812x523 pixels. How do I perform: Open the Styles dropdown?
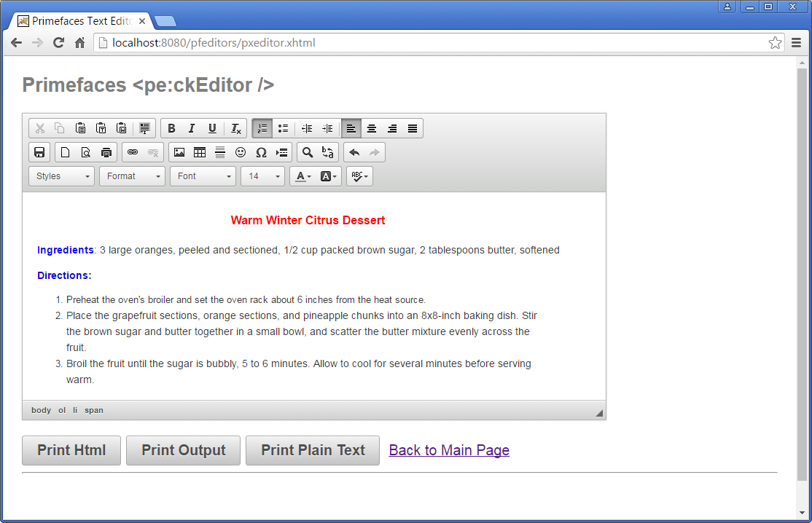62,176
